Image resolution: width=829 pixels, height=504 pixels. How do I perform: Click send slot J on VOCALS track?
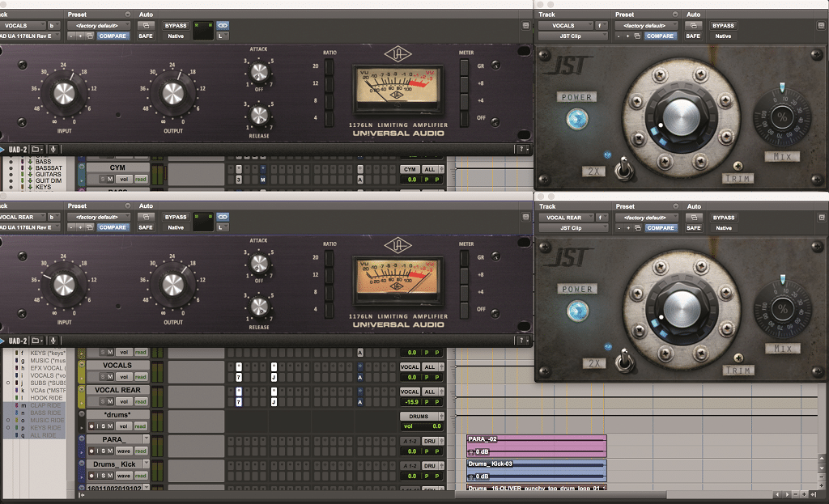tap(274, 377)
